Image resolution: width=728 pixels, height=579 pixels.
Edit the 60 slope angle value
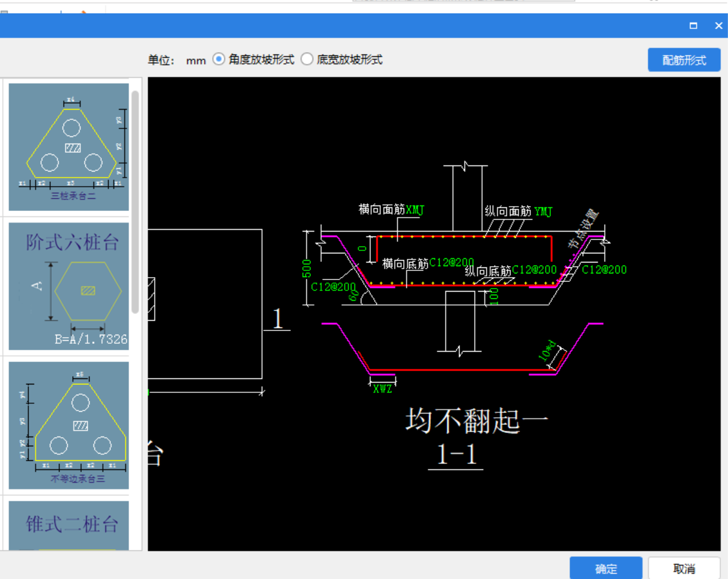tap(353, 295)
